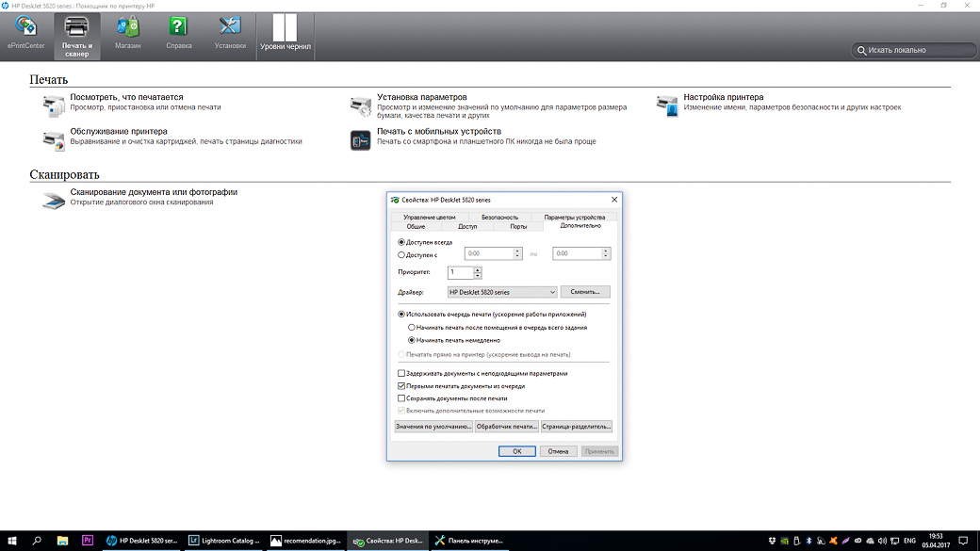
Task: Click the Dropbox tray icon
Action: point(772,541)
